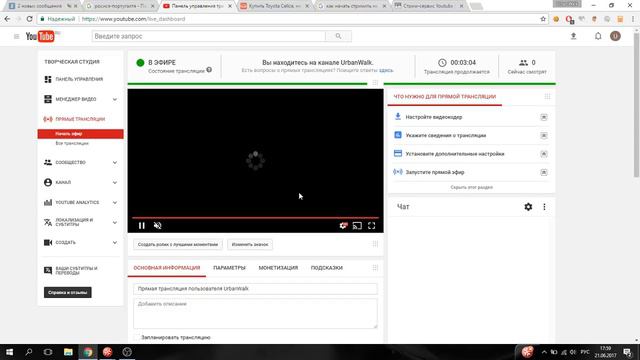This screenshot has height=360, width=640.
Task: Click the player progress bar
Action: (256, 218)
